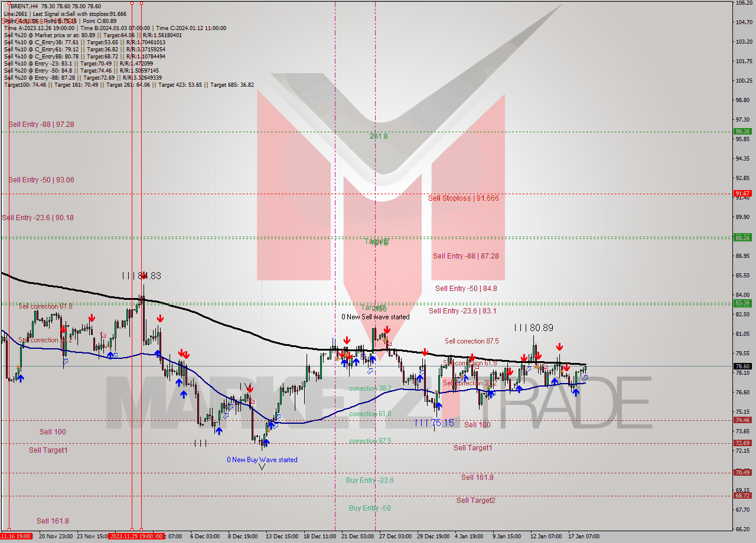Click the '9 Jan 15:00' time axis label

tap(507, 537)
